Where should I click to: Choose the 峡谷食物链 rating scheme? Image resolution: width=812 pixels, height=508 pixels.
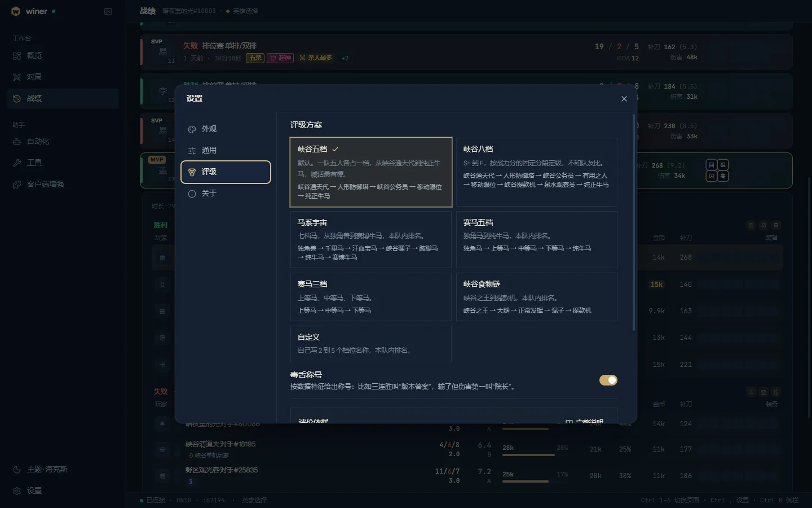(x=536, y=297)
